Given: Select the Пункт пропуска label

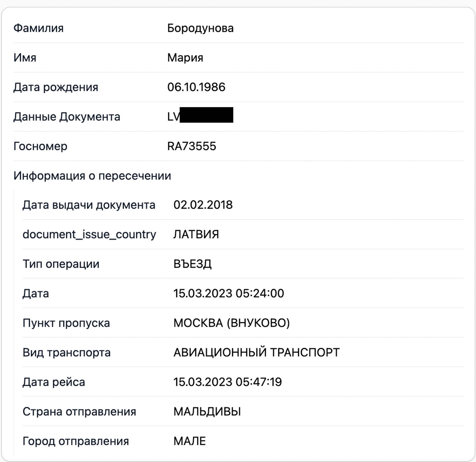Looking at the screenshot, I should pos(66,323).
